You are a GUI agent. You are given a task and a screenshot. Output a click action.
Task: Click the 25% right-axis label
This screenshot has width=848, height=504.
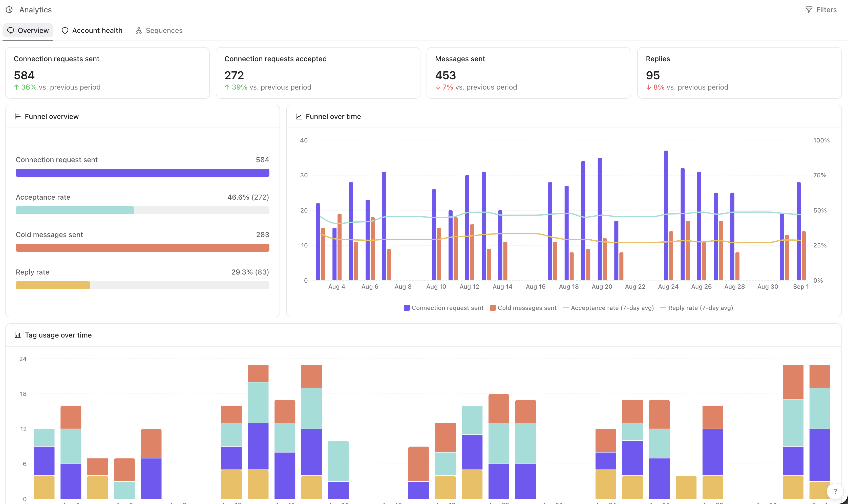[x=820, y=245]
